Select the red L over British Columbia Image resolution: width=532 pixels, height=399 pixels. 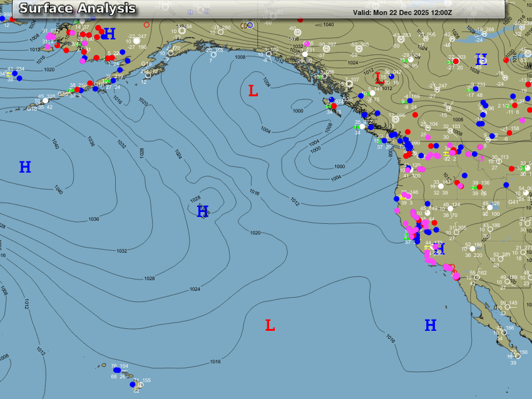coord(378,78)
